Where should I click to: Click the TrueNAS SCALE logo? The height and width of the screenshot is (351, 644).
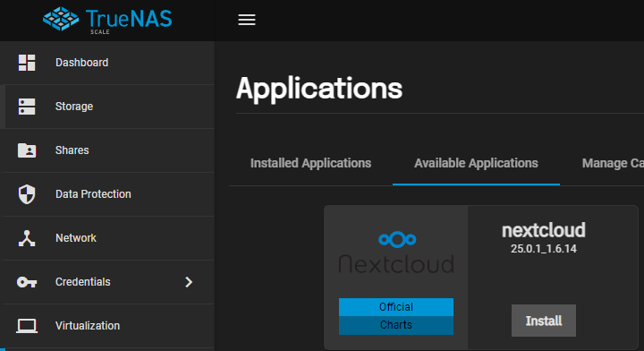point(107,20)
